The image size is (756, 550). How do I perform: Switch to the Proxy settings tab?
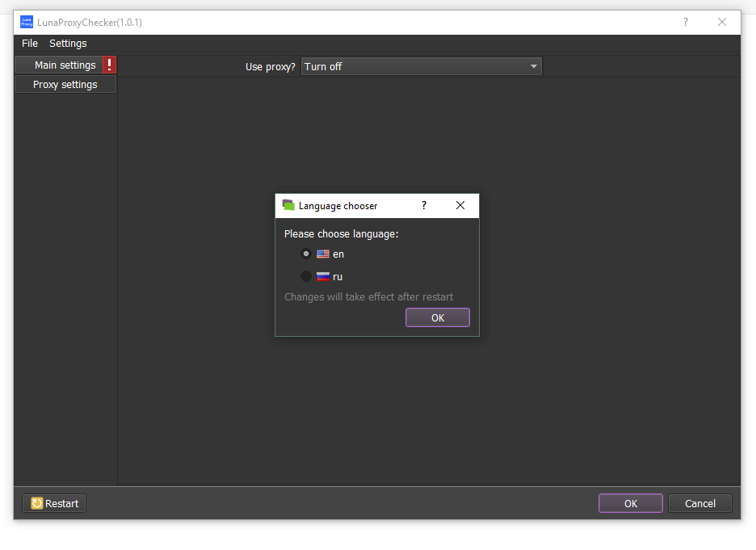coord(65,85)
